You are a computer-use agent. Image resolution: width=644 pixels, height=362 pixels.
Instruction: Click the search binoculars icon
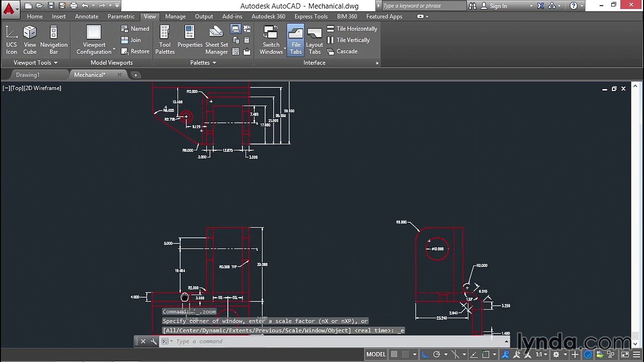(472, 6)
